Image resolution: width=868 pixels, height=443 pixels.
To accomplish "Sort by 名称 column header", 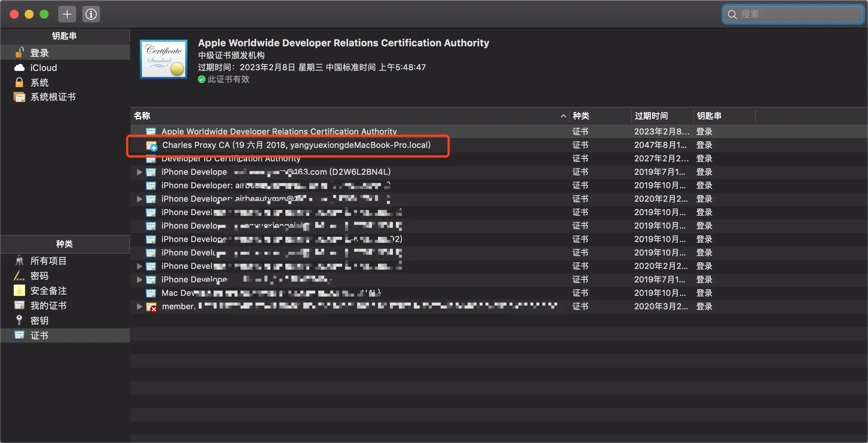I will 142,116.
